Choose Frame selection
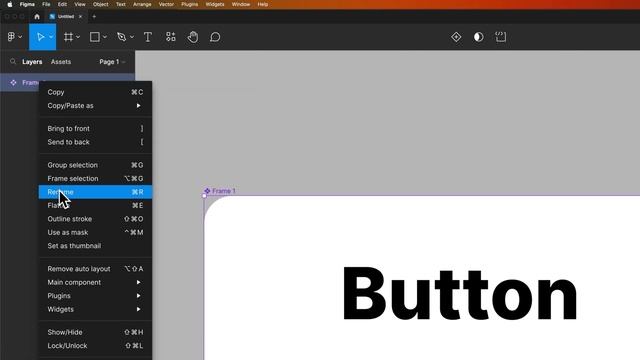 (x=95, y=179)
